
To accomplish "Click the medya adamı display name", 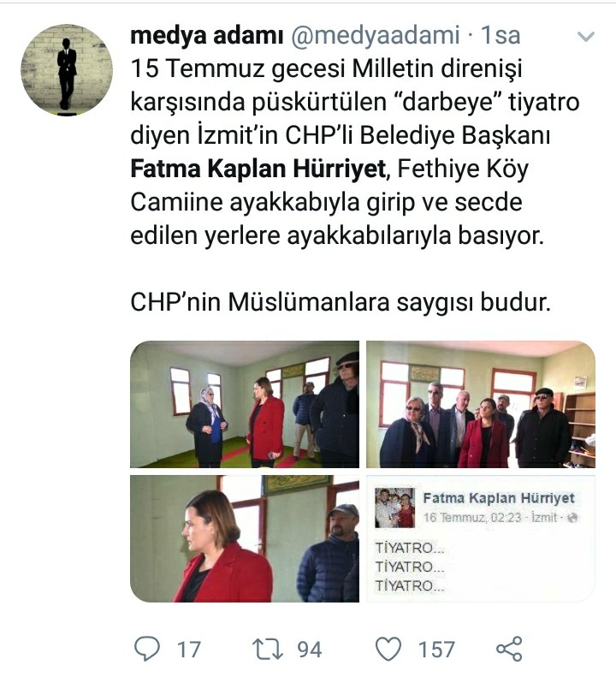I will [x=207, y=35].
